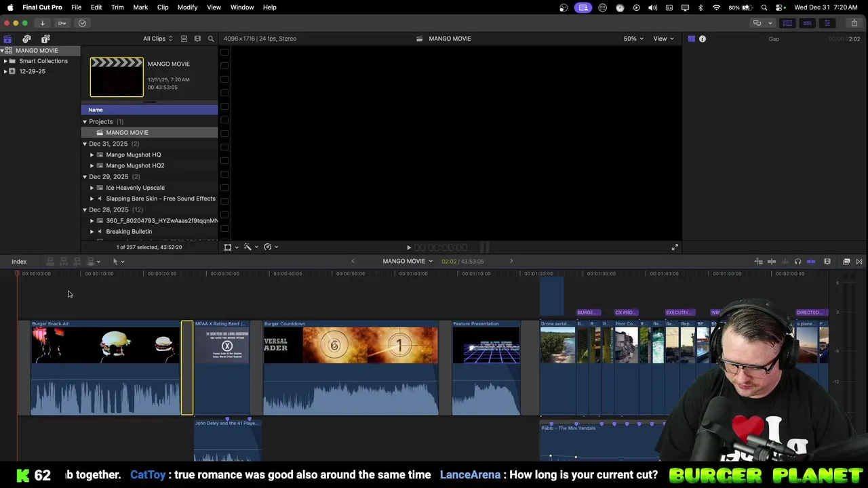Open the Titles and Generators sidebar
The height and width of the screenshot is (488, 868).
(x=45, y=39)
